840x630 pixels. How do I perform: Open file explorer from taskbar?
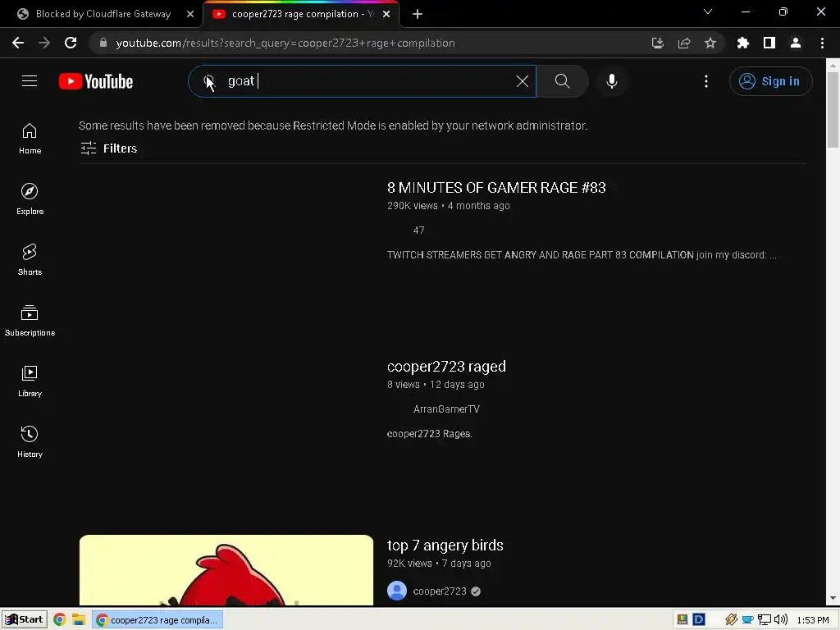tap(79, 620)
